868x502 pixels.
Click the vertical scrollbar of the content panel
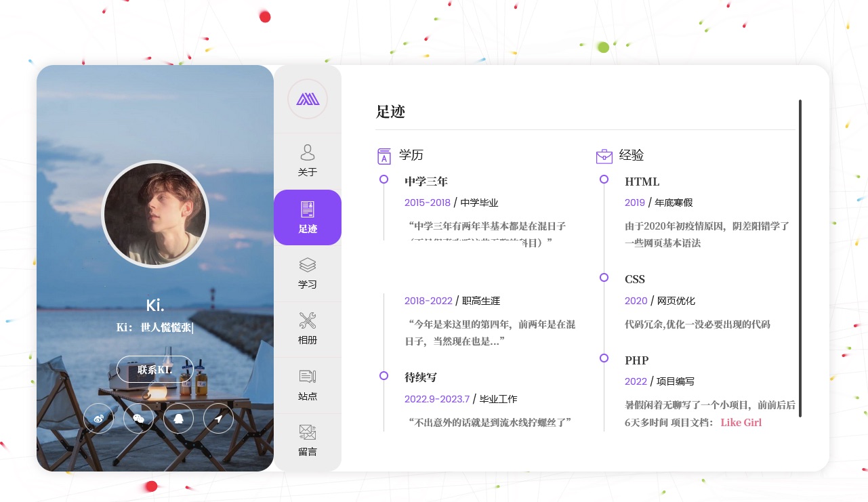800,257
